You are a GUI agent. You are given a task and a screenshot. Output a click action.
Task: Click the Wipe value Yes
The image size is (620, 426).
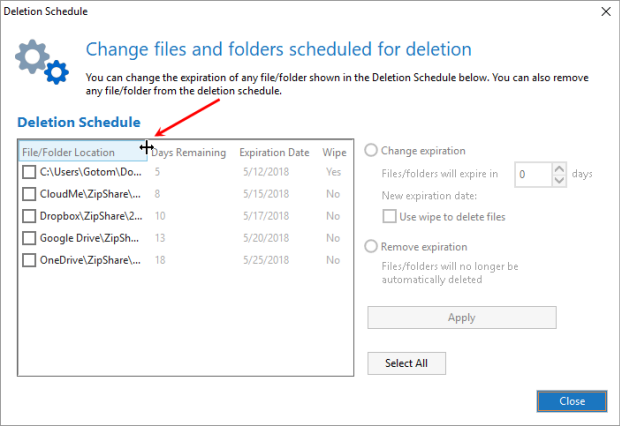pyautogui.click(x=333, y=172)
